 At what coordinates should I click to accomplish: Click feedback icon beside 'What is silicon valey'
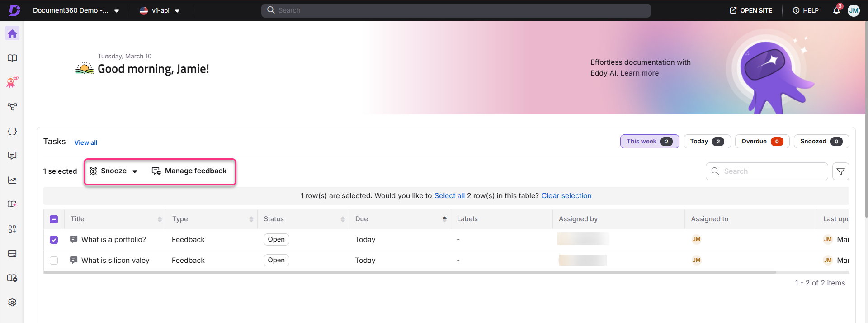[74, 260]
